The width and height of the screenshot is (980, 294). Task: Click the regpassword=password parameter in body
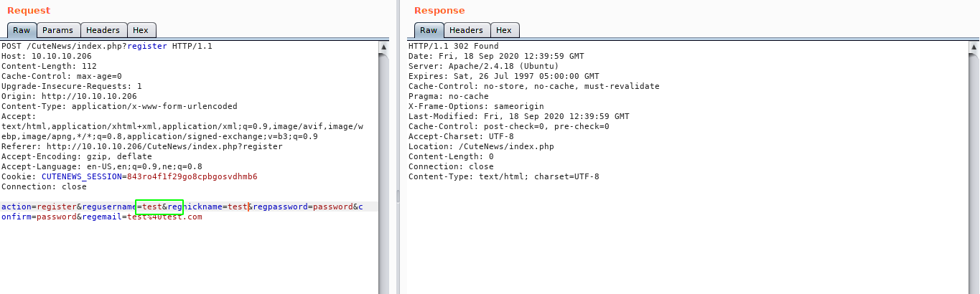pyautogui.click(x=303, y=207)
